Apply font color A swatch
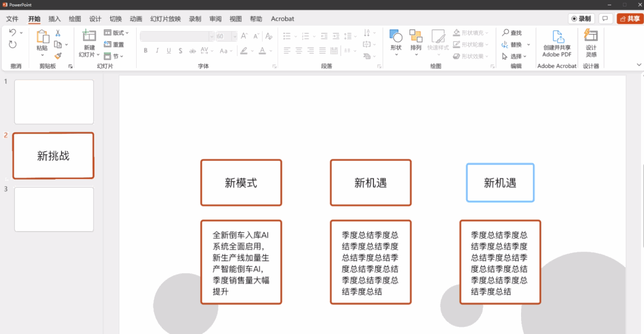The image size is (644, 334). 262,51
